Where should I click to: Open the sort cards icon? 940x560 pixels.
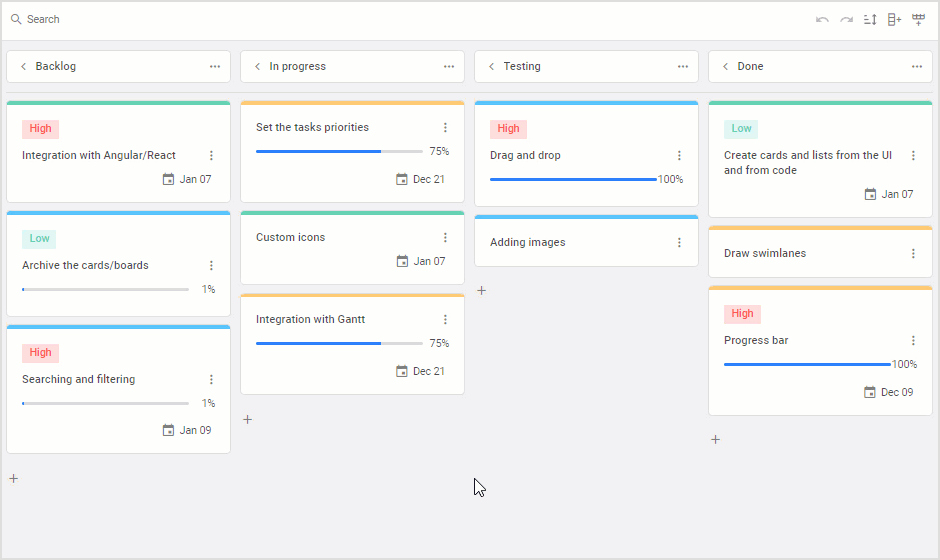point(870,20)
